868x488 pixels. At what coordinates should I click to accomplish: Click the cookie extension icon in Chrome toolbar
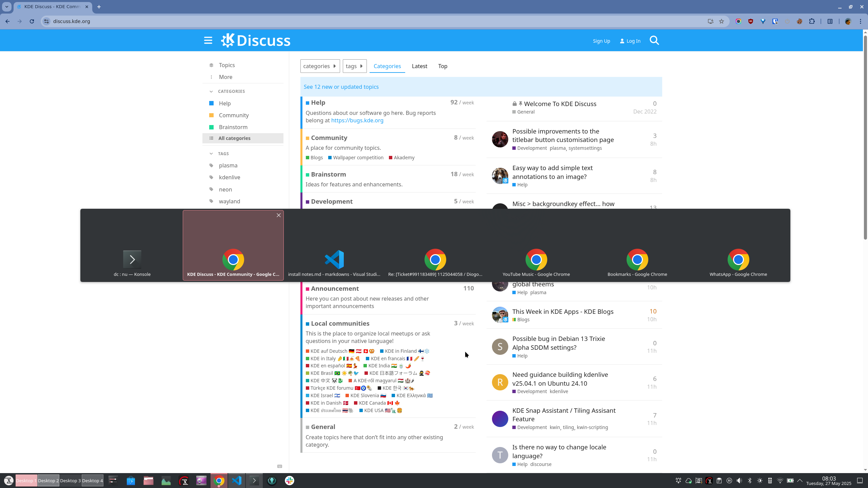tap(800, 21)
